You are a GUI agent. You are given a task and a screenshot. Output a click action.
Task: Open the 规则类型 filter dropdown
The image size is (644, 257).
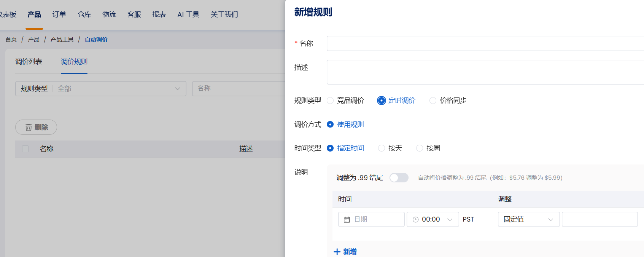point(101,89)
